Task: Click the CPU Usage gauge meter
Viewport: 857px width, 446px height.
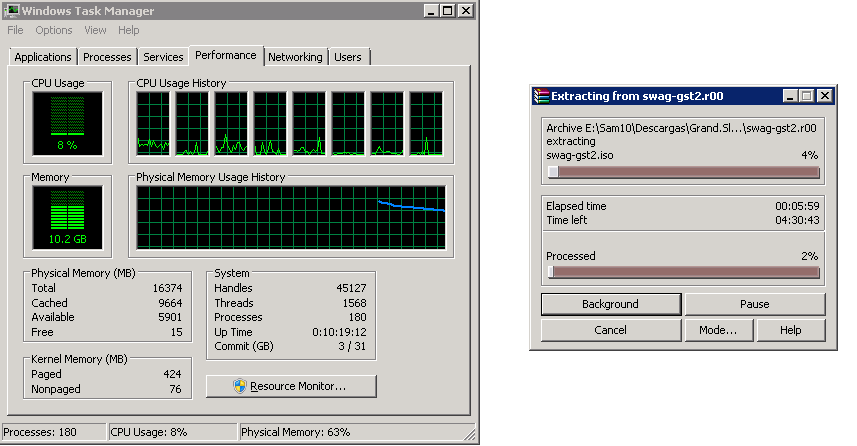Action: point(67,123)
